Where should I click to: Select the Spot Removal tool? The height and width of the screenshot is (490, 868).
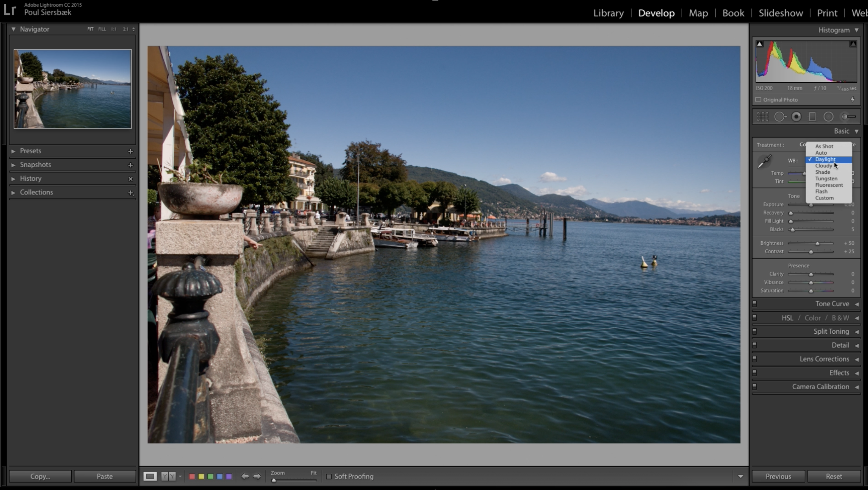point(779,117)
